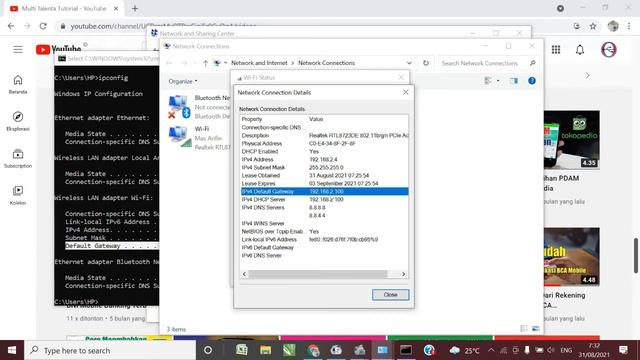Open YouTube notifications bell

click(580, 49)
